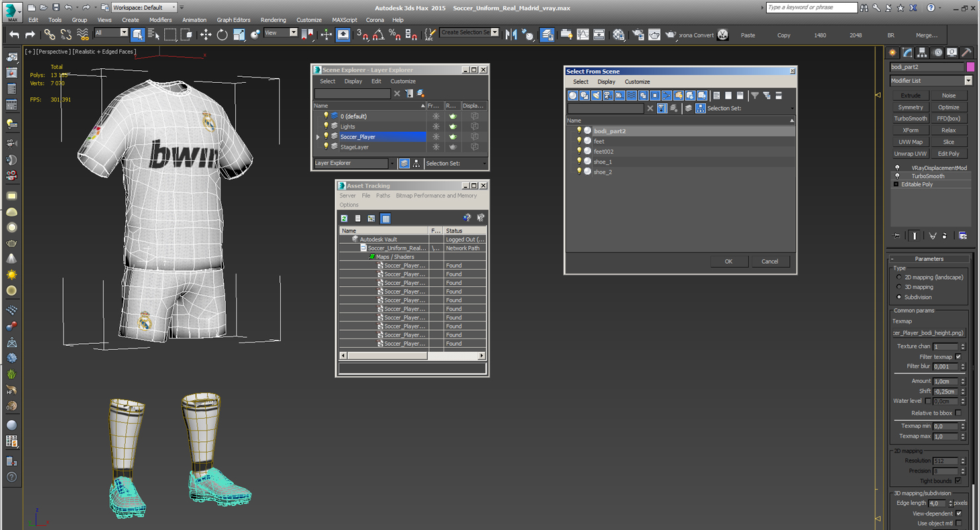Click Cancel in Select From Scene
980x530 pixels.
769,261
